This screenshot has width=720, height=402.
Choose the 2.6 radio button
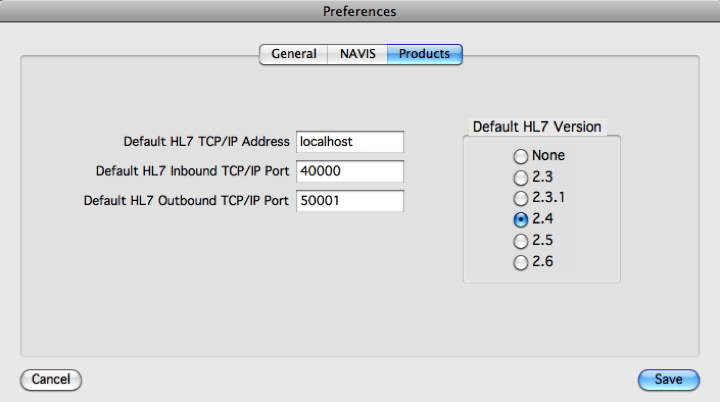[x=520, y=263]
